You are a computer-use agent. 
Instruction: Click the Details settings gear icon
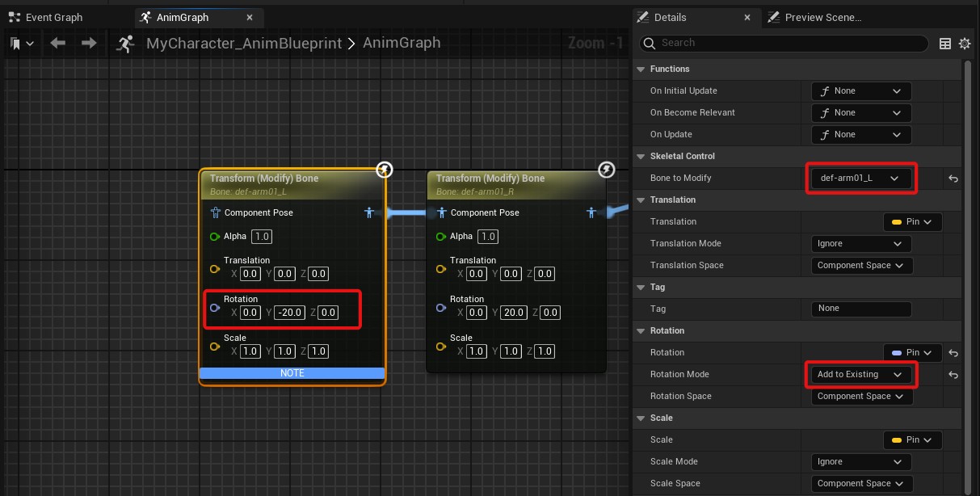(x=964, y=44)
